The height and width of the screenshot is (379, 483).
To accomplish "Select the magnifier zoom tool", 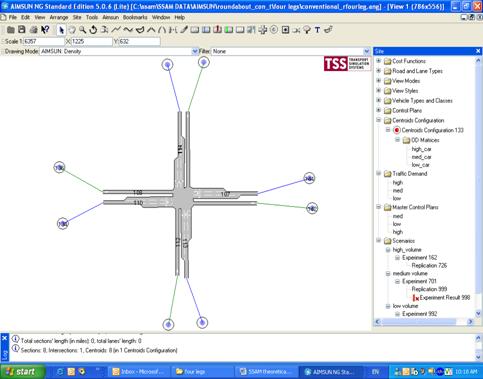I will (x=82, y=30).
